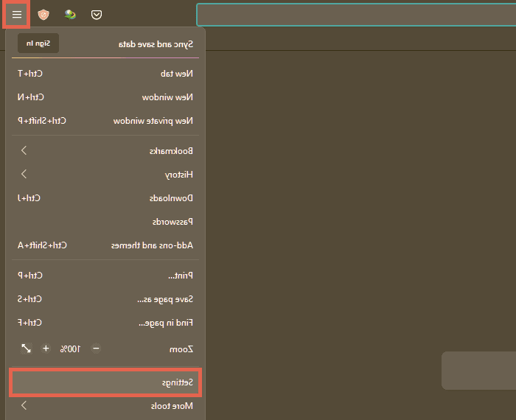Reset zoom by clicking 100%
Viewport: 516px width, 420px height.
coord(71,348)
